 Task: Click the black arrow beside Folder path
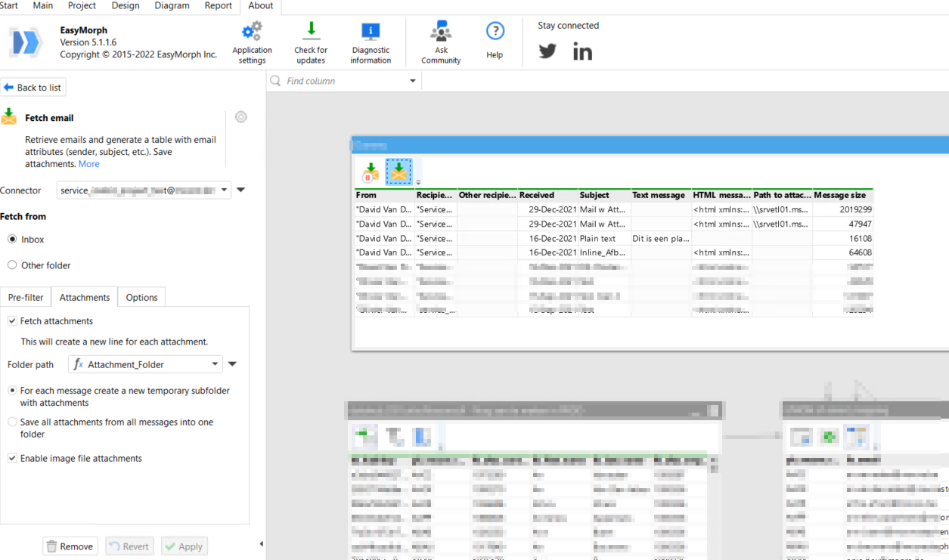point(232,364)
